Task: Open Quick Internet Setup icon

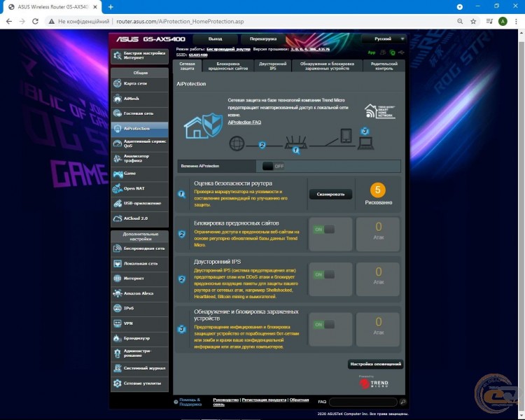Action: tap(117, 55)
